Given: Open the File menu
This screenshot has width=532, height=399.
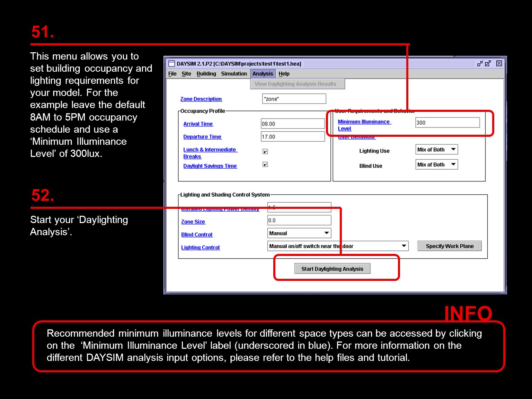Looking at the screenshot, I should click(172, 74).
